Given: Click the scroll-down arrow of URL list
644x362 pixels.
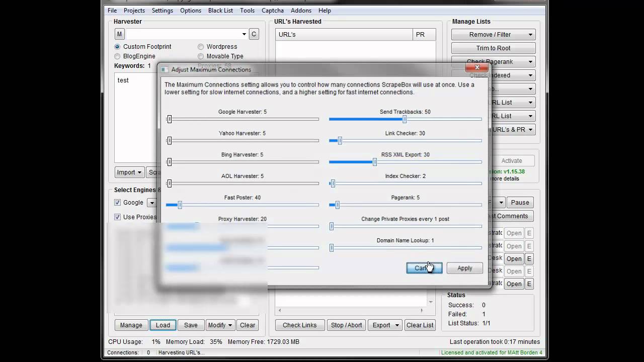Looking at the screenshot, I should coord(431,302).
